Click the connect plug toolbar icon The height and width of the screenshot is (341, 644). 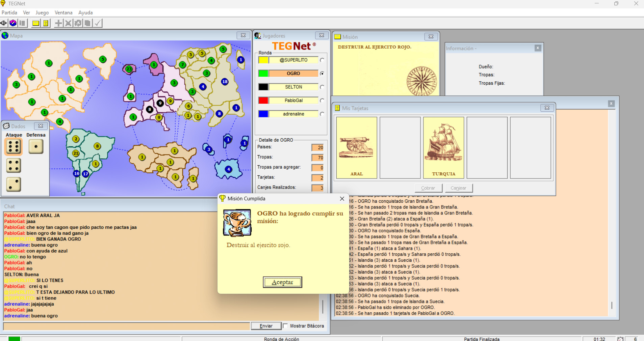(4, 23)
